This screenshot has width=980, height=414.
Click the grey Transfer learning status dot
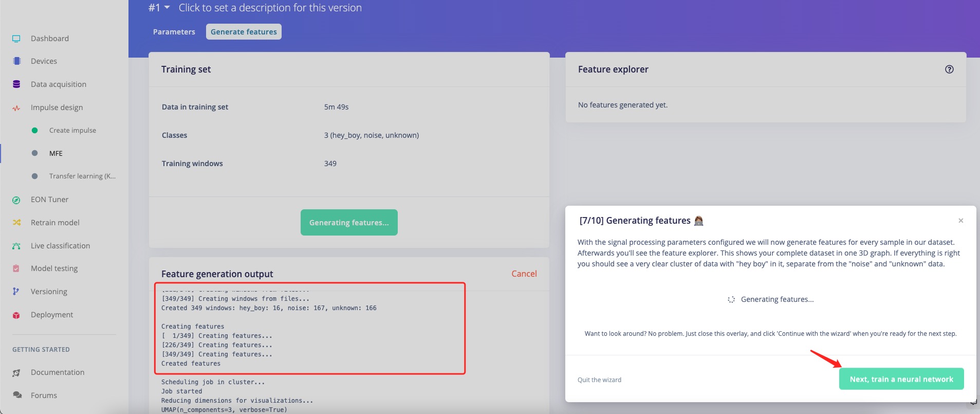[x=34, y=176]
